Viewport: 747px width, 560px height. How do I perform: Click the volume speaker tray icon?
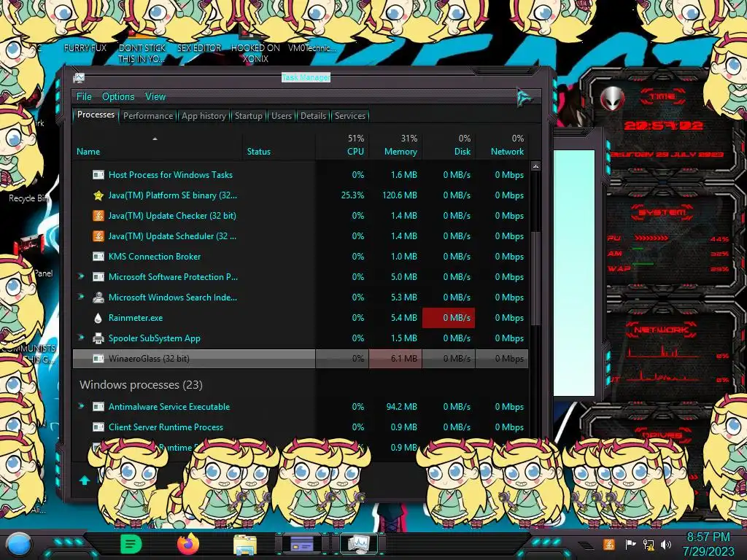tap(666, 544)
